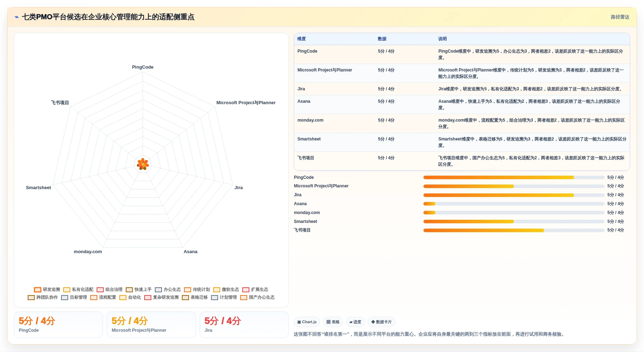This screenshot has width=644, height=352.
Task: Toggle the 微软生态 legend dataset
Action: 226,290
